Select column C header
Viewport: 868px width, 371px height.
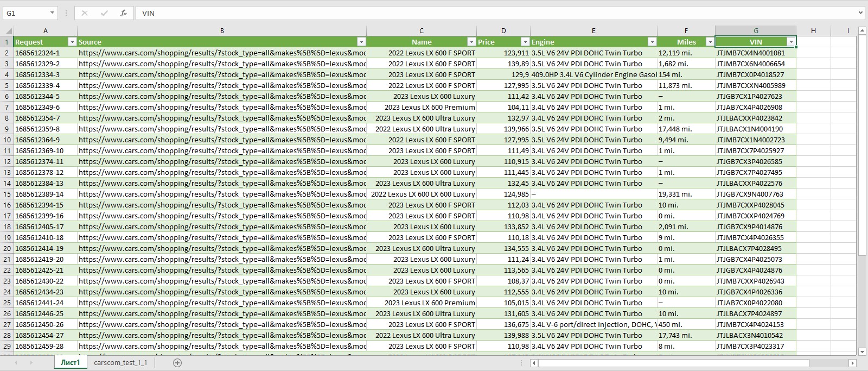coord(422,31)
